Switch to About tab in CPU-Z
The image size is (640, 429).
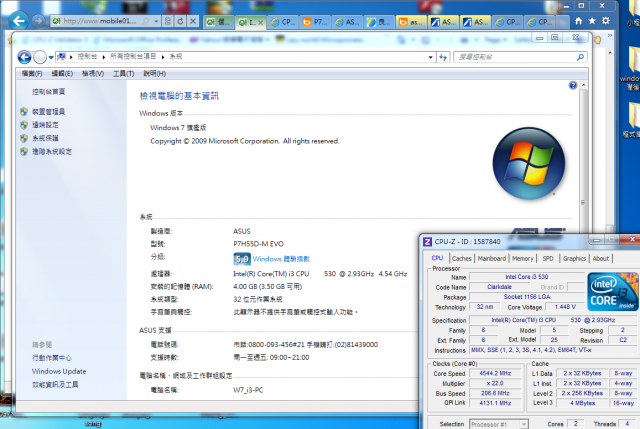tap(601, 258)
